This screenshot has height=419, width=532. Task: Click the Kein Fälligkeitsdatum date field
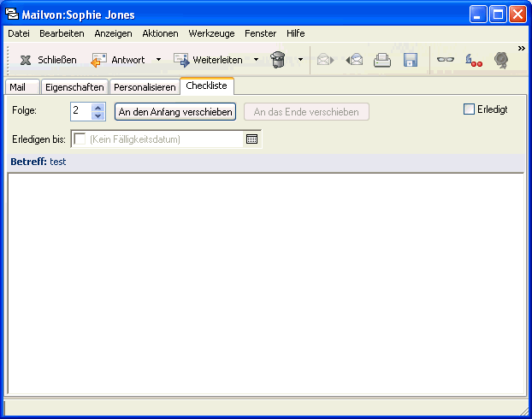click(x=166, y=139)
